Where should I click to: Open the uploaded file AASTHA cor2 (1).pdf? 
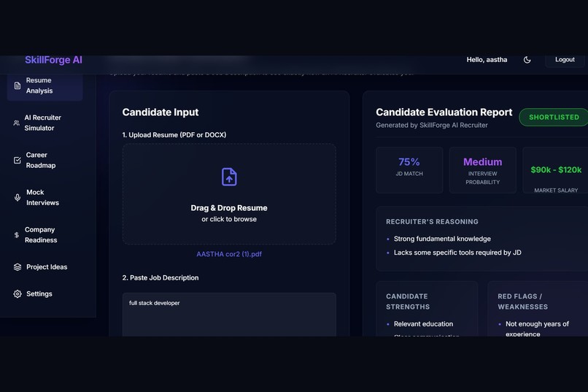pos(229,254)
